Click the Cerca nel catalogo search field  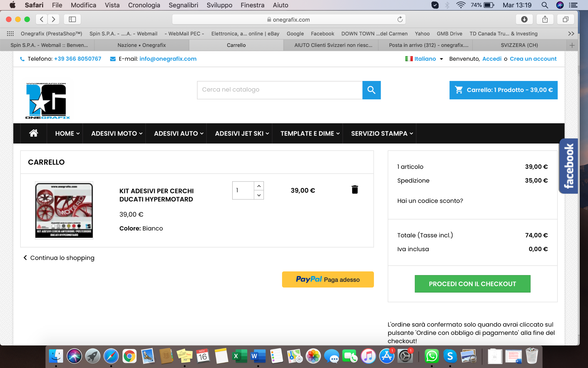(x=279, y=90)
